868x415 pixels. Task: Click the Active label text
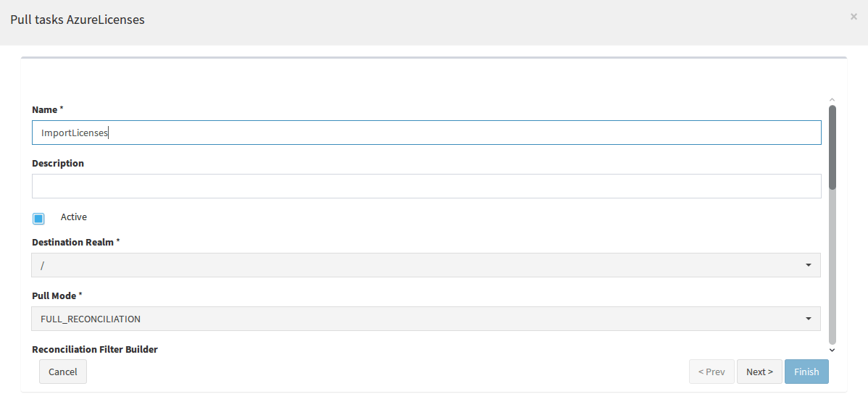coord(74,217)
